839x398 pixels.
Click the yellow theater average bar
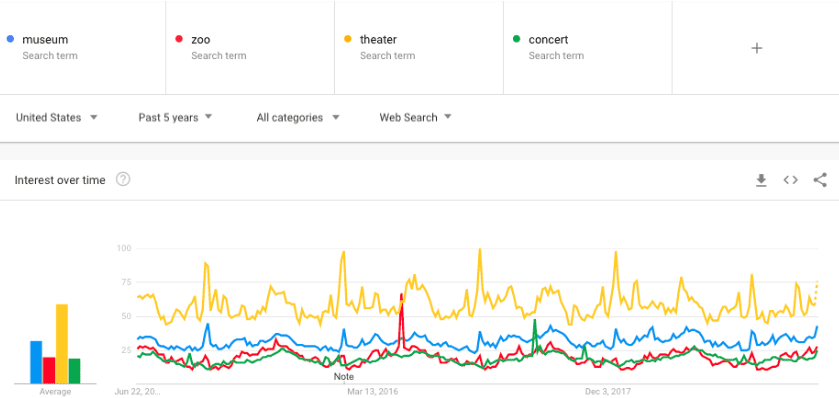(62, 344)
